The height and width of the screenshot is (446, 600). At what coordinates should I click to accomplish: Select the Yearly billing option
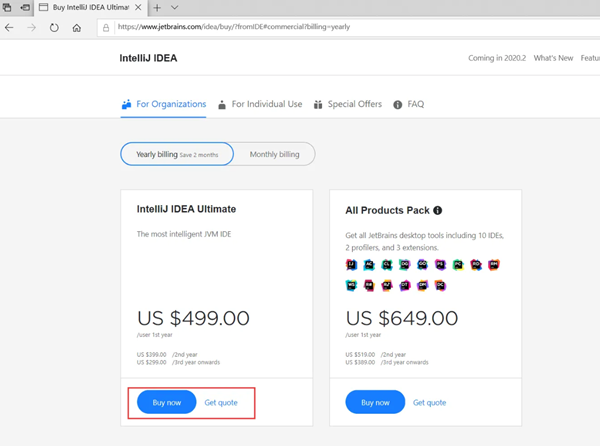click(x=177, y=154)
